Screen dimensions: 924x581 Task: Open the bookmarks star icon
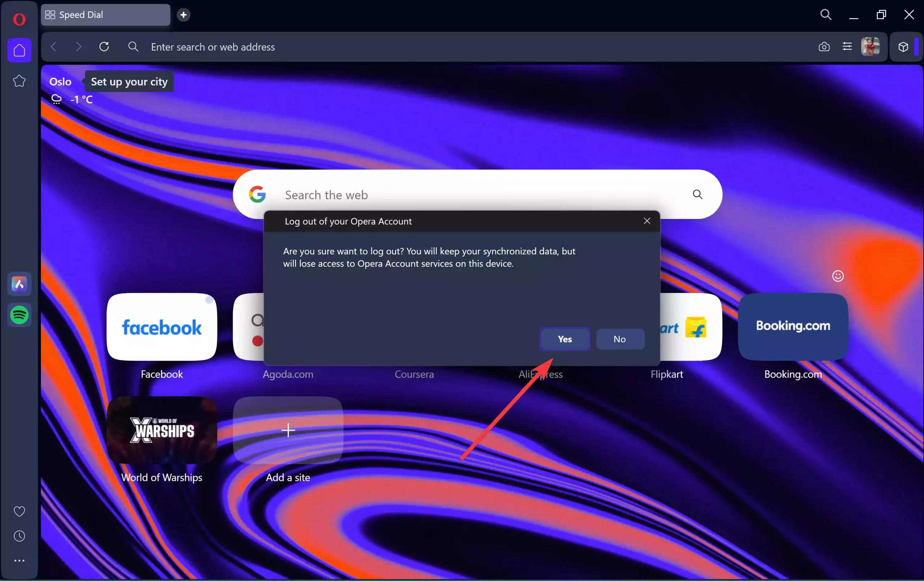pyautogui.click(x=19, y=81)
